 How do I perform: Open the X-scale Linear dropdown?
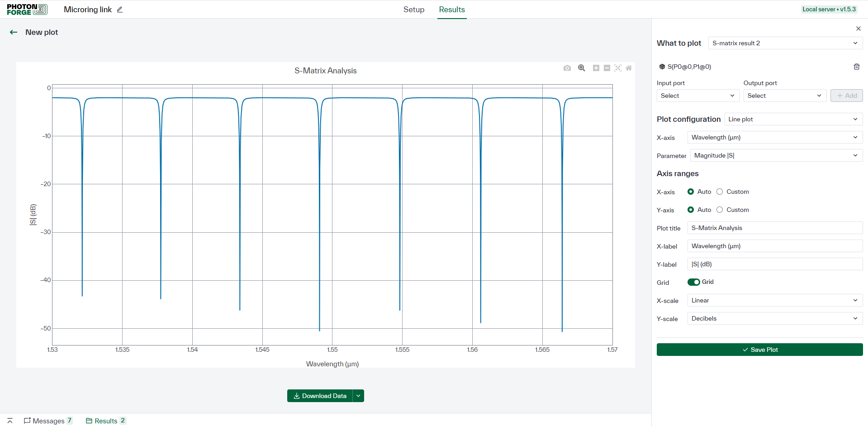pos(775,300)
